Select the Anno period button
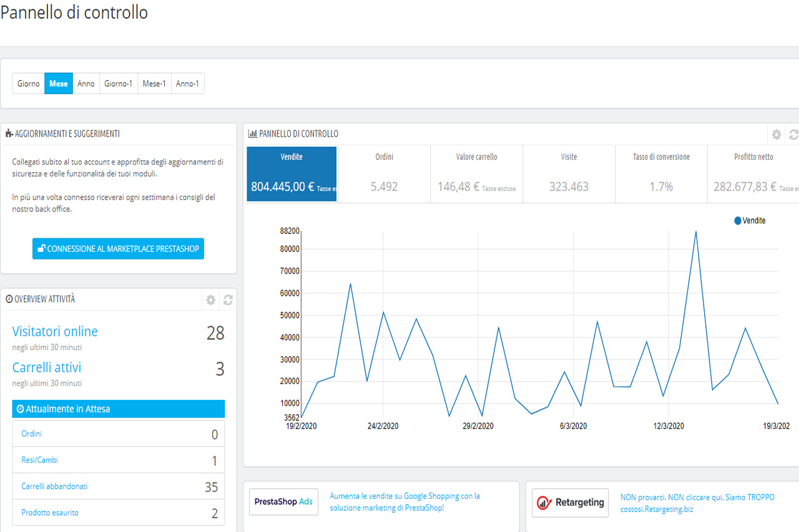Screen dimensions: 799x532 [x=86, y=84]
